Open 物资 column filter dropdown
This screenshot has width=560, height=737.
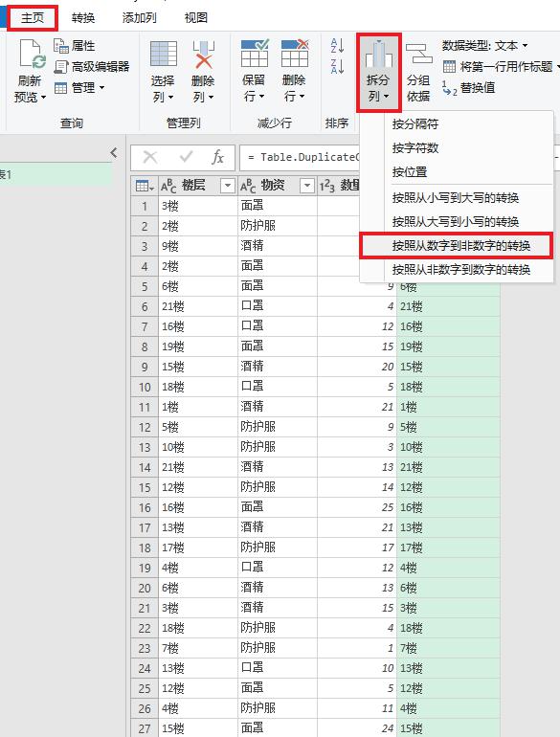pos(306,186)
